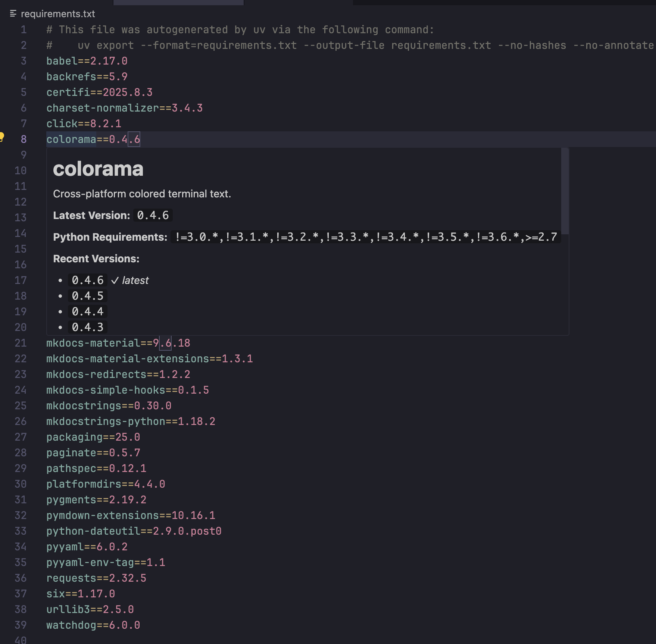
Task: Click the mkdocs-redirects==1.2.2 line
Action: tap(118, 374)
